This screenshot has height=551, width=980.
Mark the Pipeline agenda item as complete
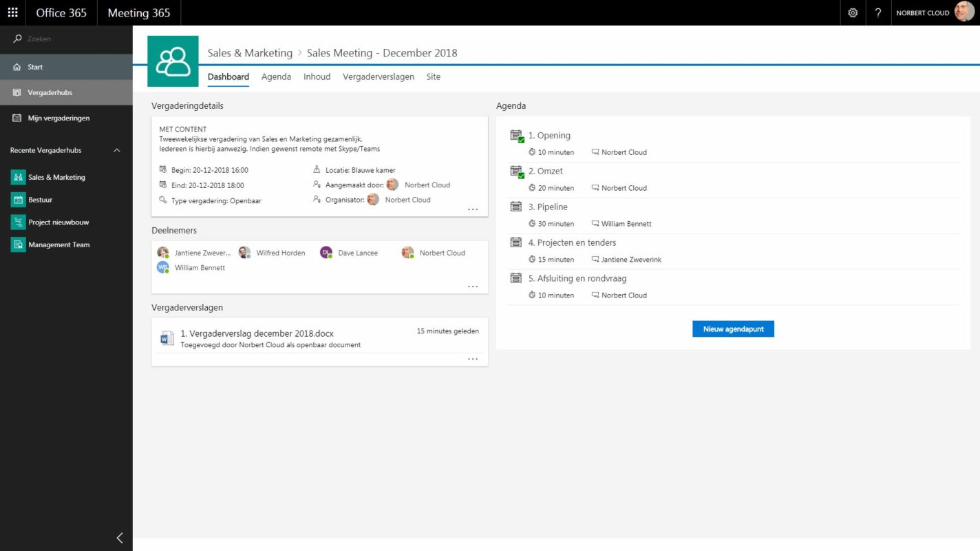coord(516,207)
